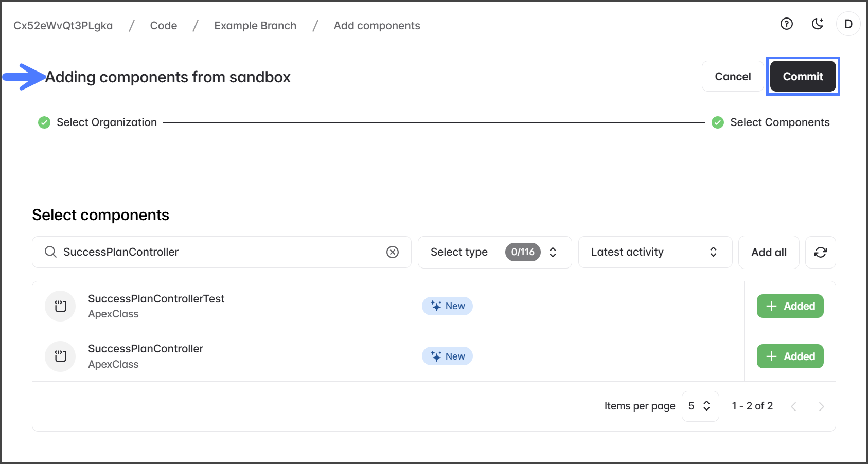The image size is (868, 464).
Task: Click the SuccessPlanControllerTest ApexClass icon
Action: [x=60, y=306]
